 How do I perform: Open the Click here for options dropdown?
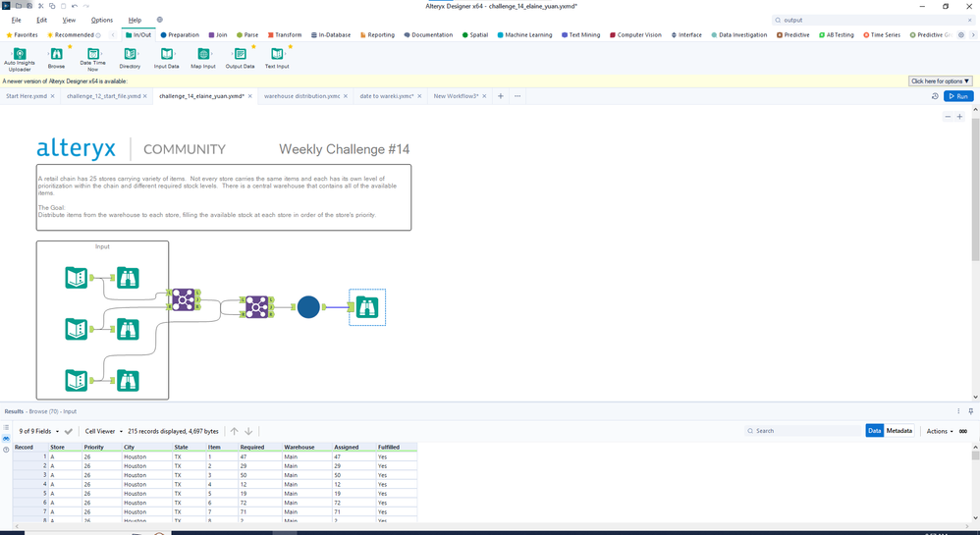pyautogui.click(x=940, y=81)
